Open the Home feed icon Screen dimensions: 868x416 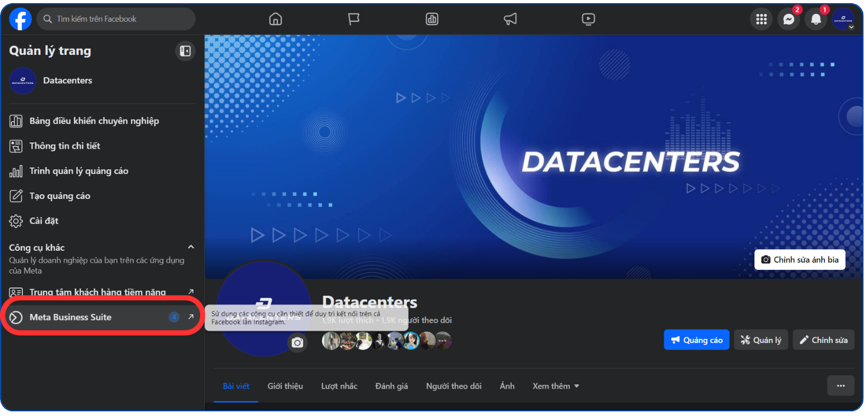click(275, 19)
